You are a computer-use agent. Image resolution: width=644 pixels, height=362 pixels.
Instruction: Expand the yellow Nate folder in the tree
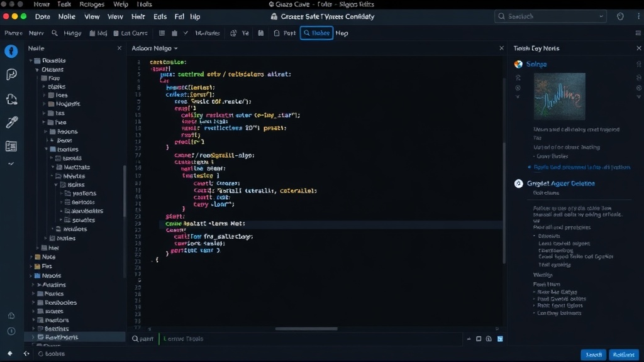tap(31, 257)
